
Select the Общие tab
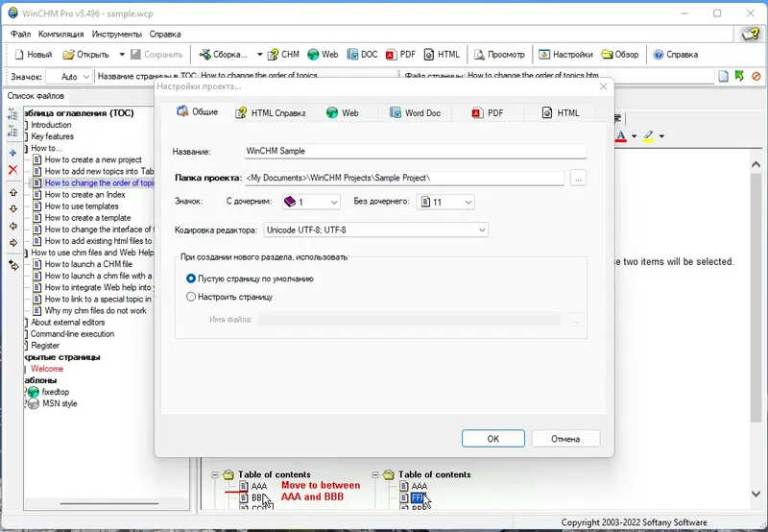[x=198, y=111]
